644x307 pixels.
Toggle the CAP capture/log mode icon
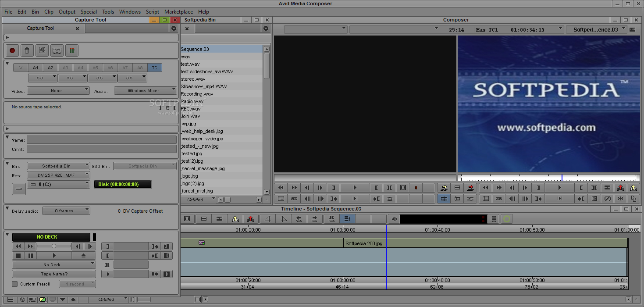42,50
